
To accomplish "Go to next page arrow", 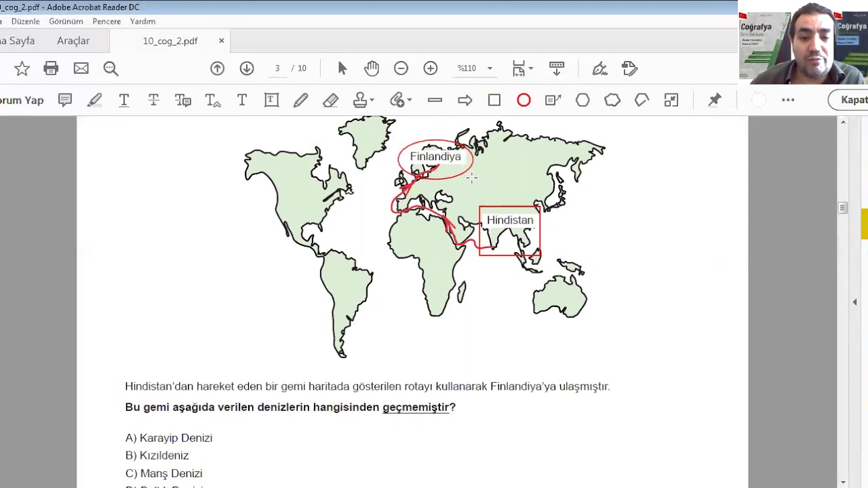I will tap(247, 68).
